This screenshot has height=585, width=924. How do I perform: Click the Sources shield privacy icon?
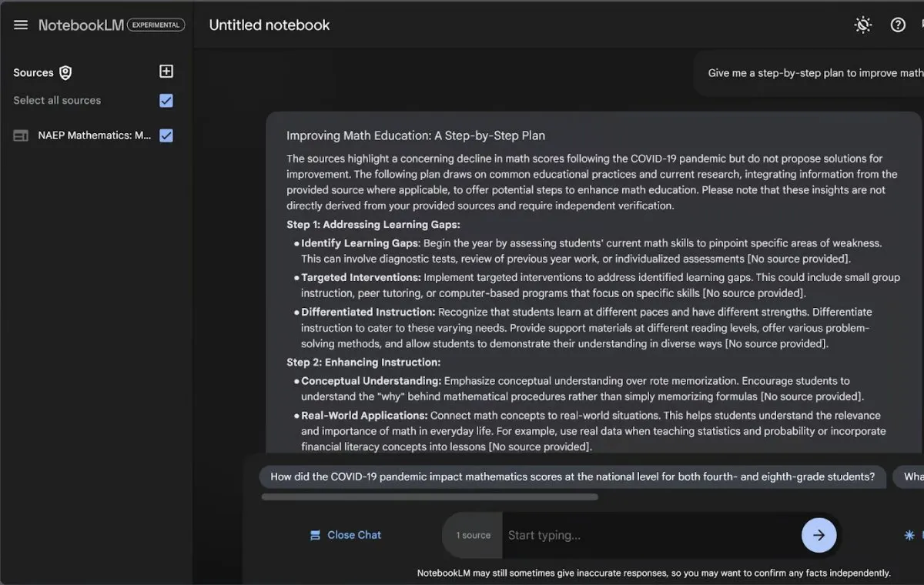point(65,72)
